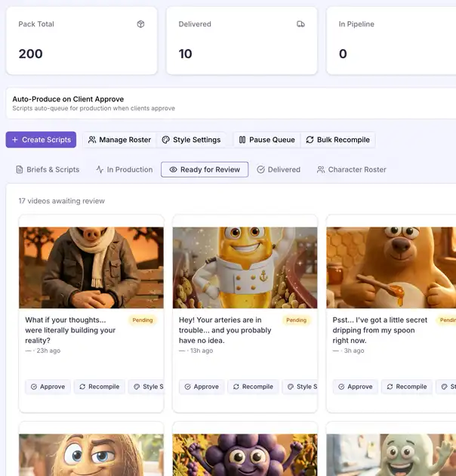Click title 'What if your thoughts... were literally building'
Image resolution: width=456 pixels, height=476 pixels.
[x=70, y=330]
